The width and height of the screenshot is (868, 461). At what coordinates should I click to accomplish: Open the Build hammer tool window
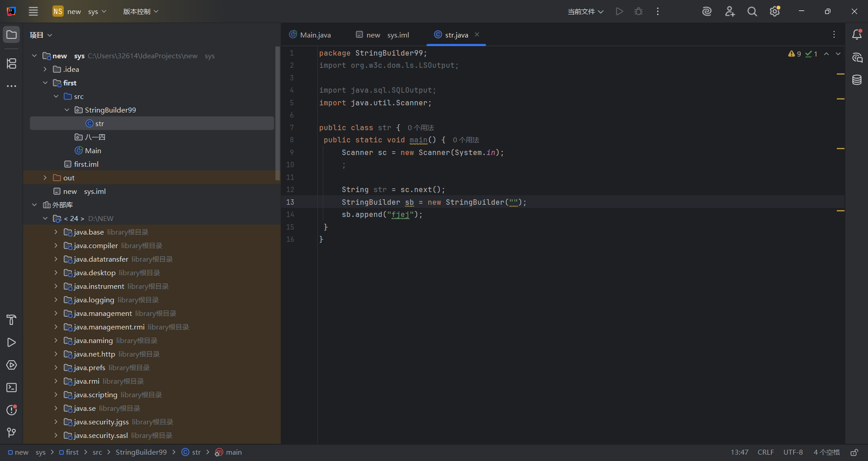12,320
